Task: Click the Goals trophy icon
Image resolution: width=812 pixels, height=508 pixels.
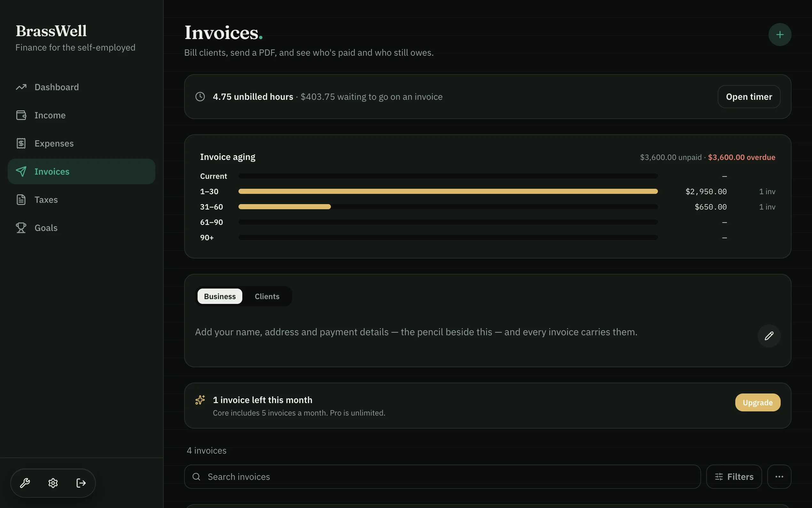Action: pos(21,228)
